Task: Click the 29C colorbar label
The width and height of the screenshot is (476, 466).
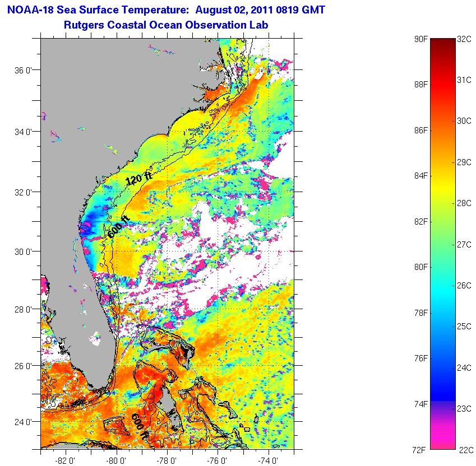Action: pyautogui.click(x=464, y=162)
